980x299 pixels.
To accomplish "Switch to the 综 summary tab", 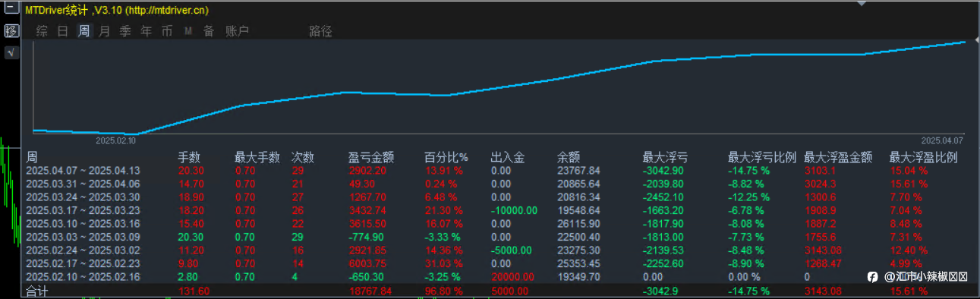I will (x=43, y=31).
